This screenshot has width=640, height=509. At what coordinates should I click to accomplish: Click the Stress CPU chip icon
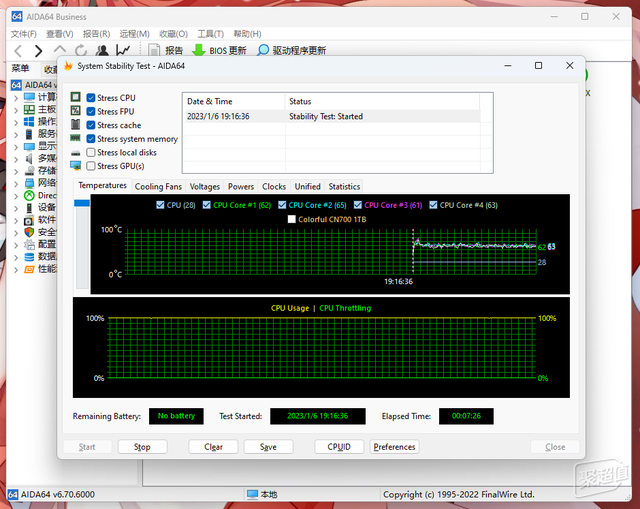pos(76,97)
